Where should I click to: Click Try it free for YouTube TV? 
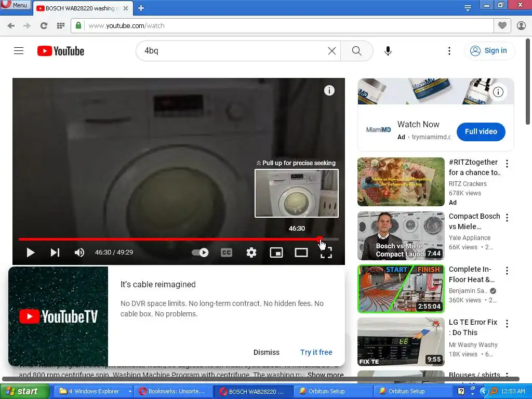[316, 352]
